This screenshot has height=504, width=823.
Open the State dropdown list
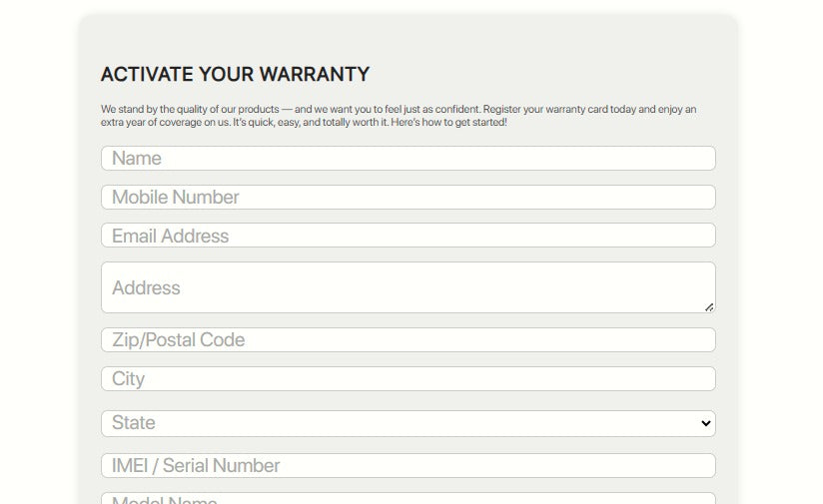[x=409, y=423]
